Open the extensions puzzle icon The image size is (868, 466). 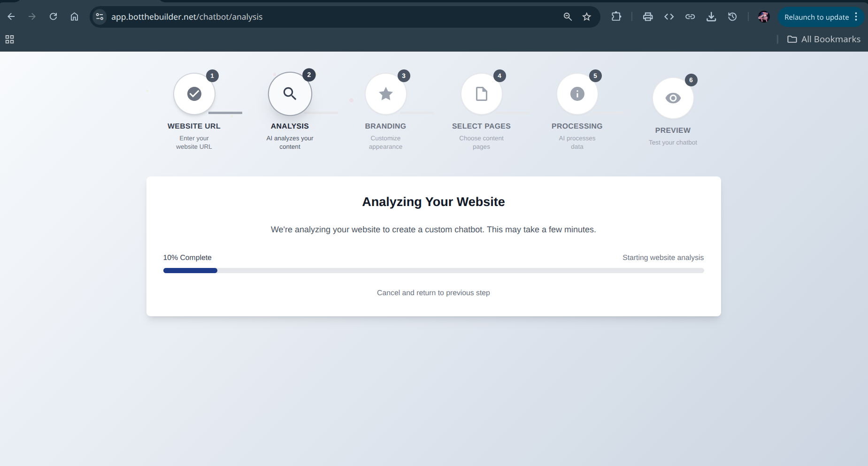tap(616, 17)
